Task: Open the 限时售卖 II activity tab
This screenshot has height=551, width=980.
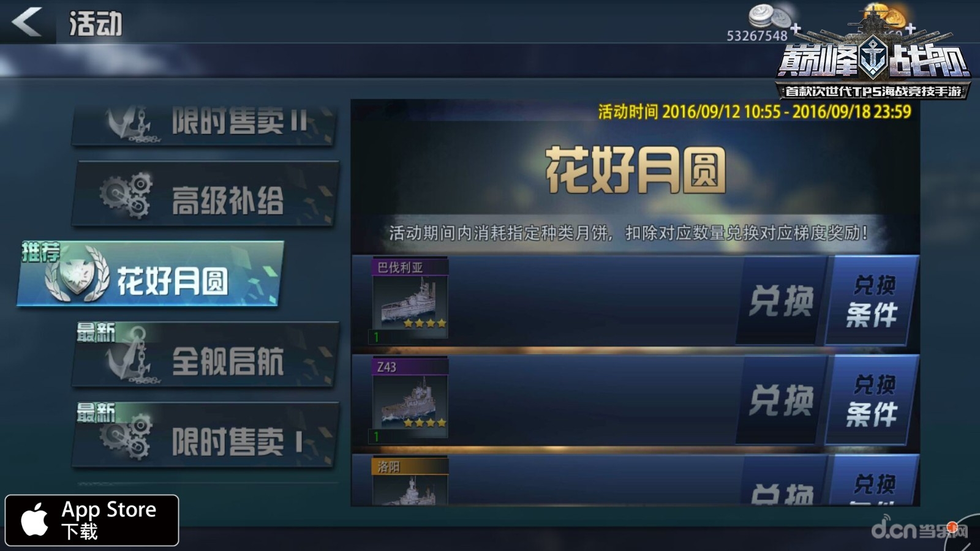Action: point(204,124)
